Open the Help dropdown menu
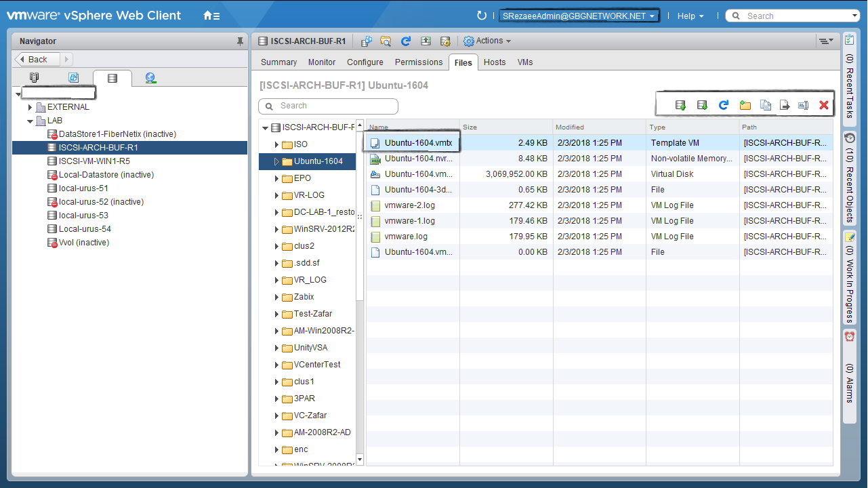This screenshot has height=488, width=868. [690, 16]
